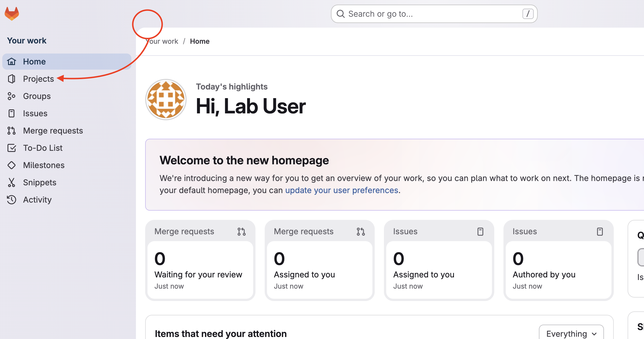The width and height of the screenshot is (644, 339).
Task: Click issue icon on Issues 'Assigned to you' card
Action: (480, 232)
